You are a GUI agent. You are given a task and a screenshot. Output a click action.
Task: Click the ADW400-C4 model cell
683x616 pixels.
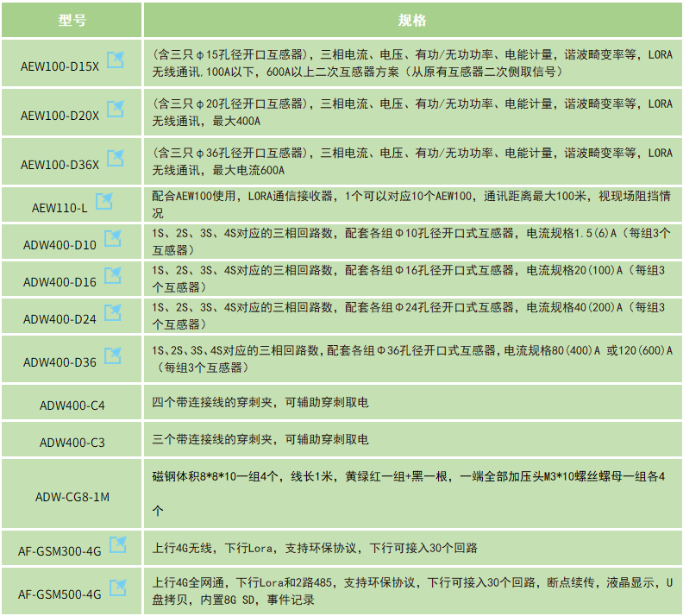click(x=72, y=405)
